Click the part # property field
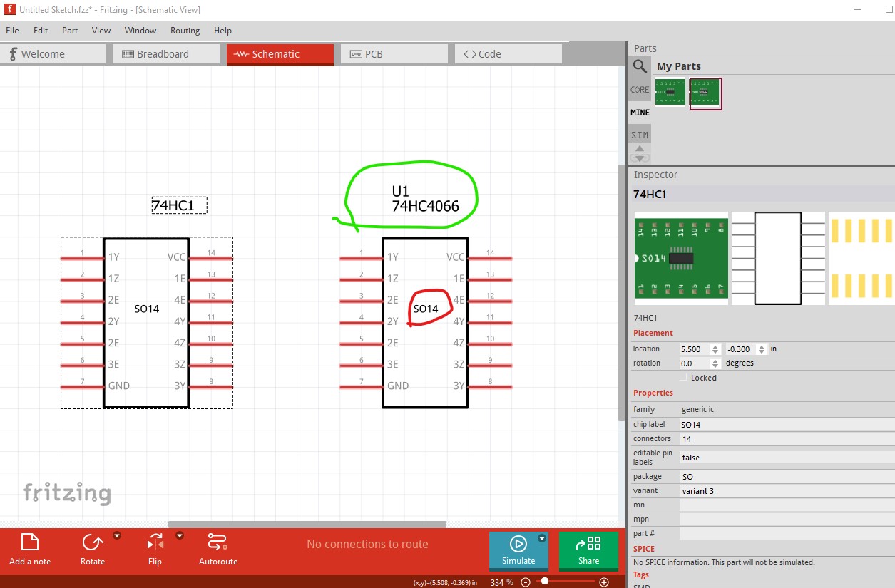The image size is (895, 588). click(786, 533)
